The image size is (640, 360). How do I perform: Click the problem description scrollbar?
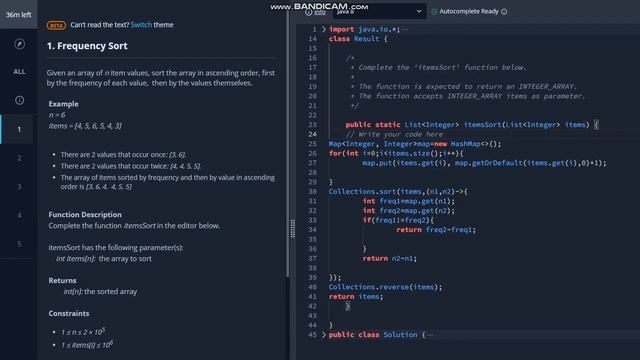(x=288, y=143)
